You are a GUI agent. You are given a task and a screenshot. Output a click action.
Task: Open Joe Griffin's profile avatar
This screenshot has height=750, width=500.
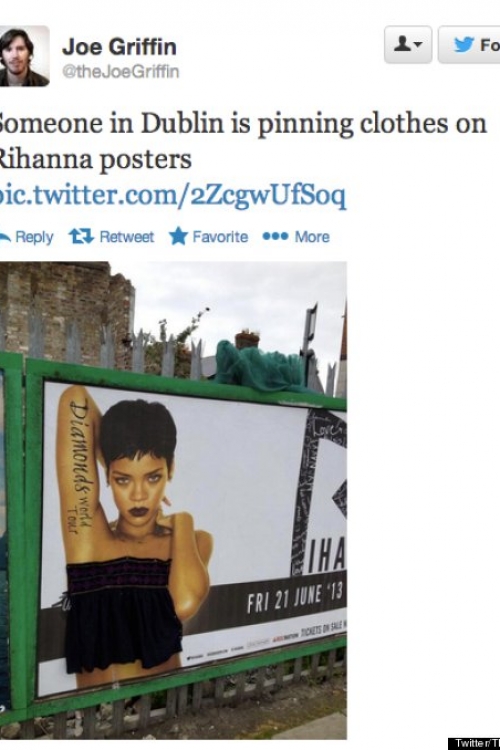[24, 56]
